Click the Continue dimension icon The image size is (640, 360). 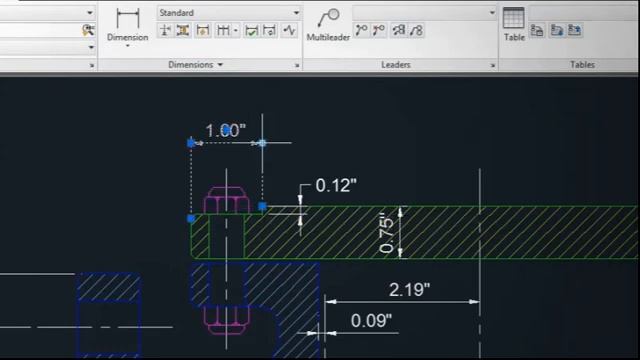pyautogui.click(x=223, y=30)
